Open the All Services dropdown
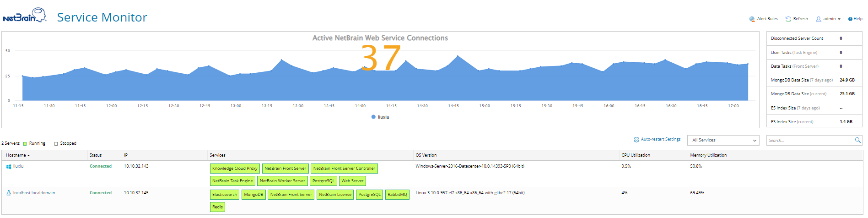 [723, 140]
